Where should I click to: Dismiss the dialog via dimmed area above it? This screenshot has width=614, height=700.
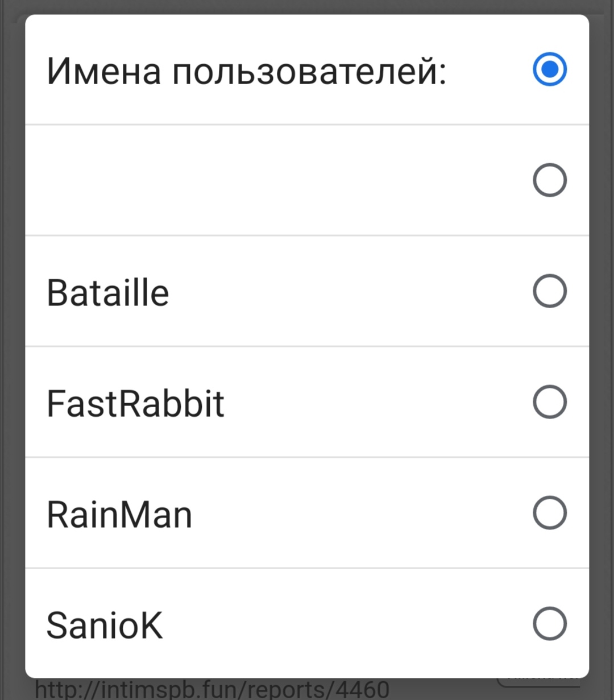(307, 6)
